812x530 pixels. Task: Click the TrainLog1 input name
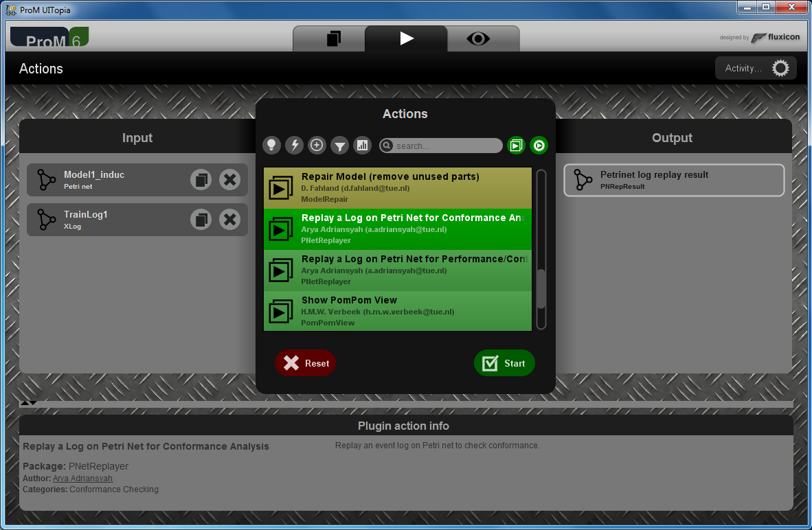(x=85, y=214)
